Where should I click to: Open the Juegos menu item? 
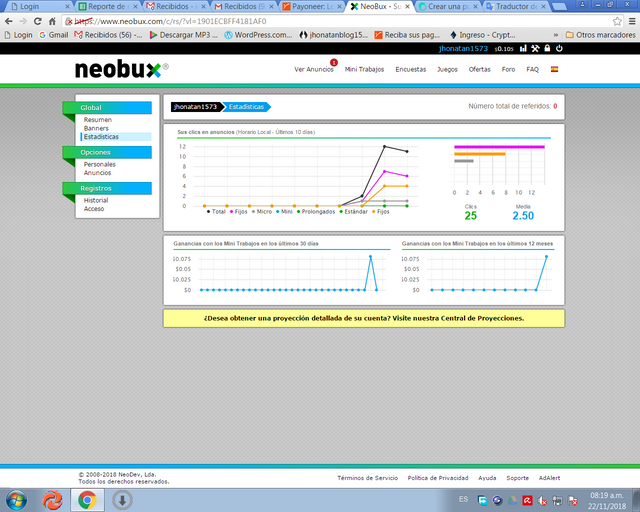coord(447,69)
